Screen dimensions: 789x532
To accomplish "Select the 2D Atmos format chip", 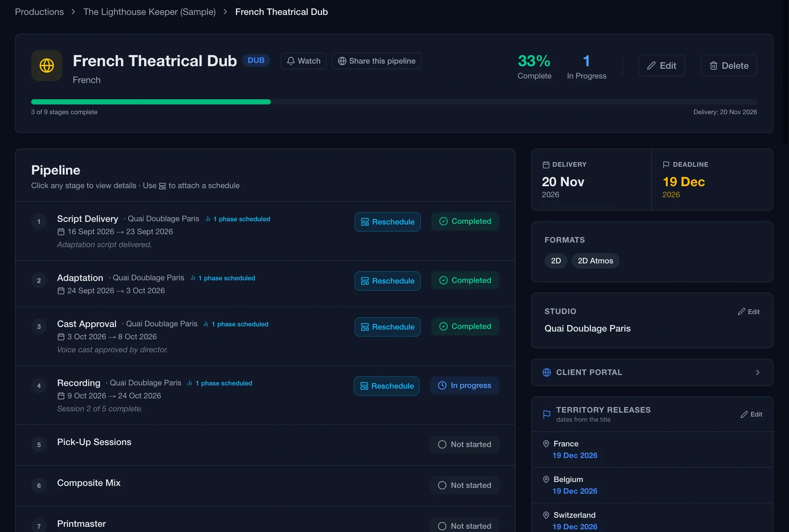I will (x=595, y=261).
